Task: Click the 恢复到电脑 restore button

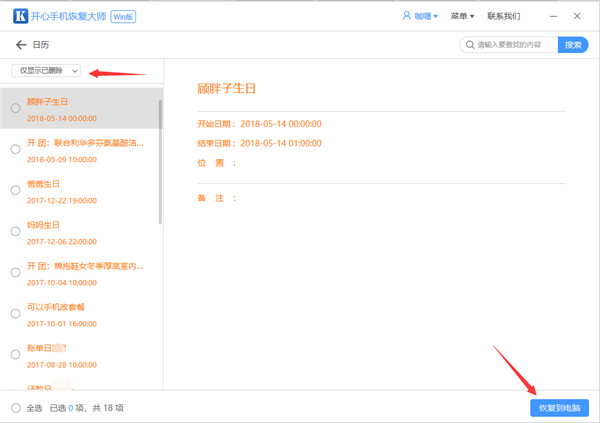Action: tap(559, 408)
